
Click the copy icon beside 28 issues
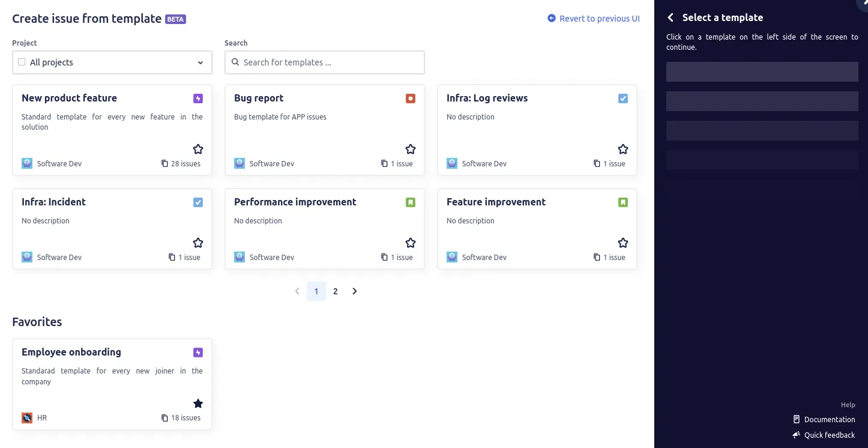(164, 163)
